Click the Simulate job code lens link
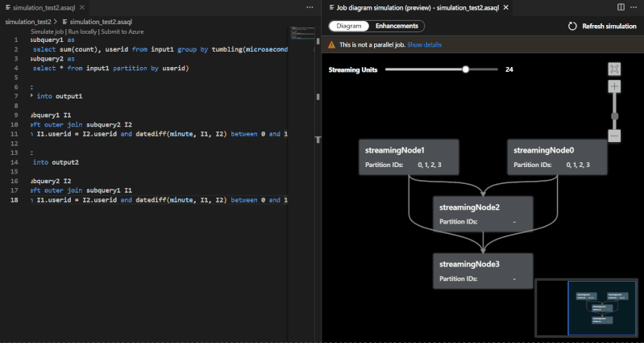Viewport: 644px width, 343px height. 48,31
